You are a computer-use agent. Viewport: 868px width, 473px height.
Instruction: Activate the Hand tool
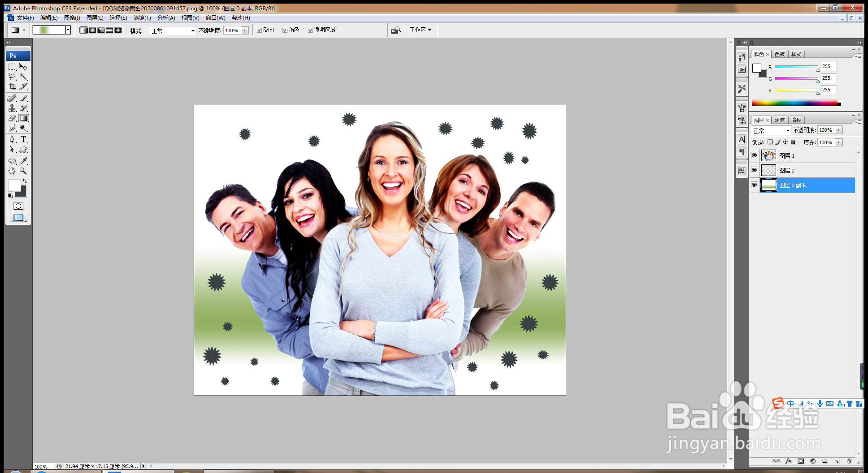[12, 171]
